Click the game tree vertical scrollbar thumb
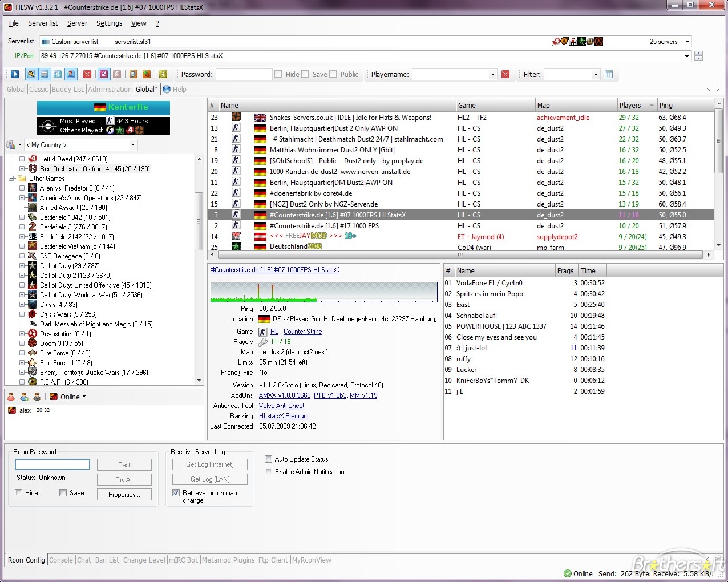The height and width of the screenshot is (582, 728). [x=199, y=221]
